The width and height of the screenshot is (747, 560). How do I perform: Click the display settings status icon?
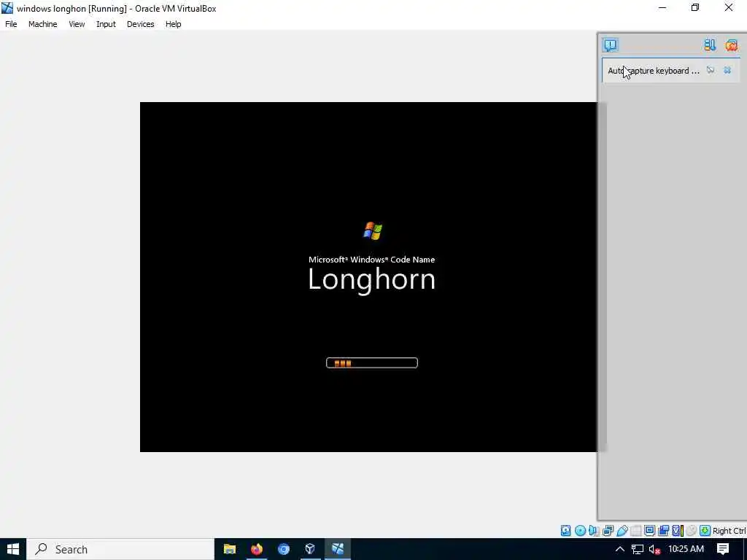[x=649, y=531]
